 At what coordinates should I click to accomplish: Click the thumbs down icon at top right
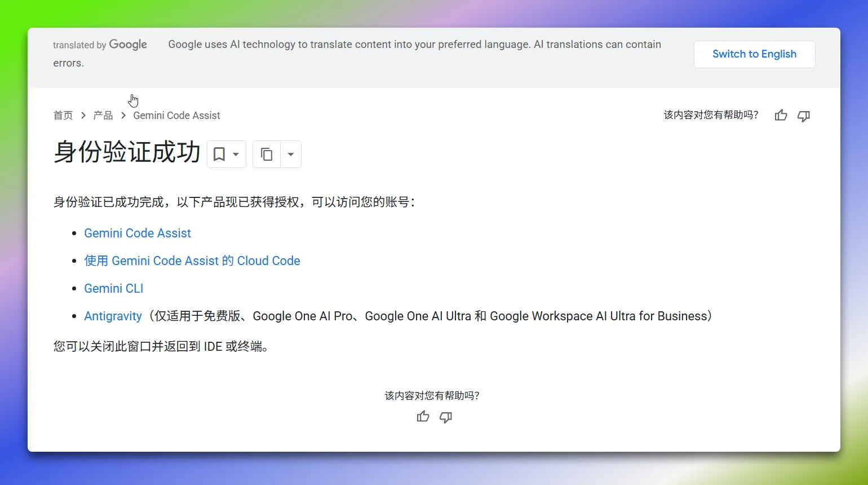(x=804, y=116)
